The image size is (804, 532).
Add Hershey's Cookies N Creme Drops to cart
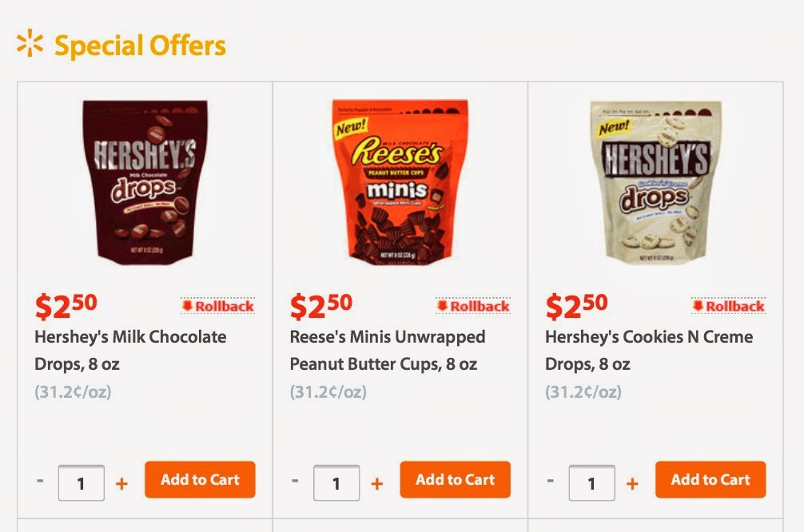(710, 480)
